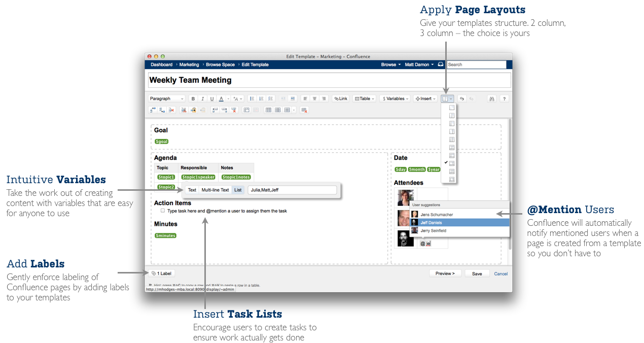Click the Search field in header

476,64
